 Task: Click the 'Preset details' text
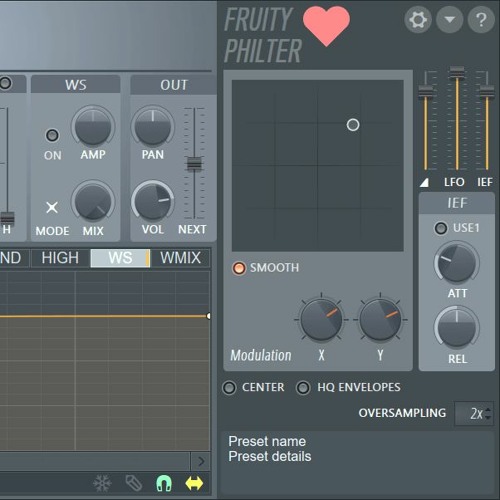(270, 456)
